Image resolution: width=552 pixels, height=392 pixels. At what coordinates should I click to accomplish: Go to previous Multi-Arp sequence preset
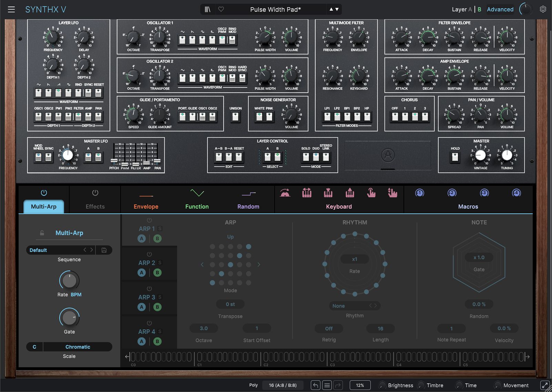85,250
